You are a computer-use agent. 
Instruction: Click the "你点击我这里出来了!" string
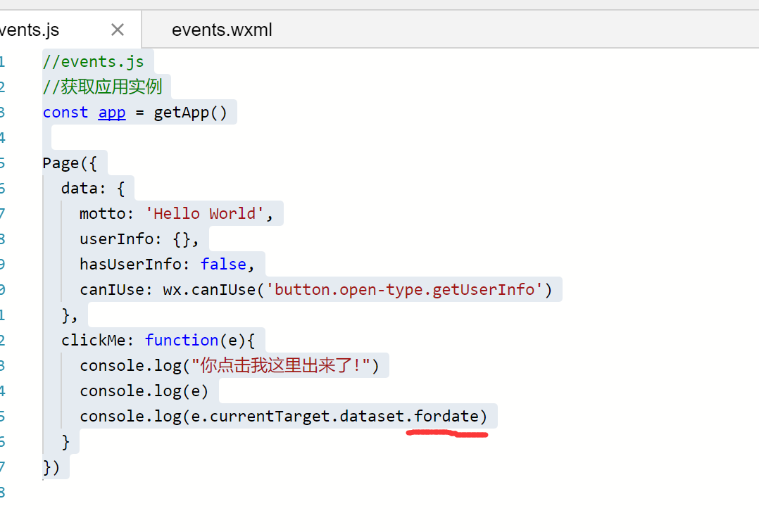coord(281,366)
